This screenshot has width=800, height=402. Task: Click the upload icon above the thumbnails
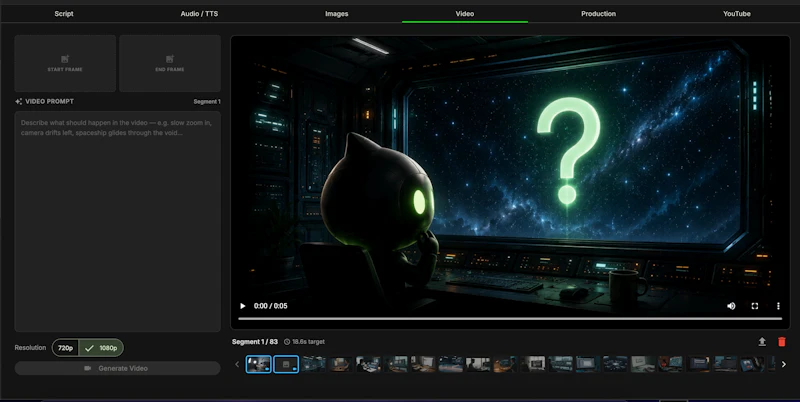(x=762, y=342)
